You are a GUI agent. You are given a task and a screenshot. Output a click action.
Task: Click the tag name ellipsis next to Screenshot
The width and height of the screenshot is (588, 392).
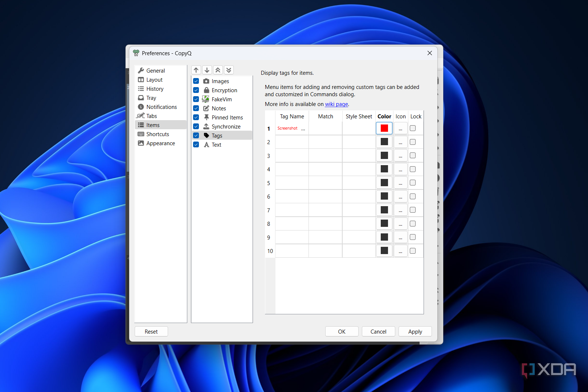(303, 128)
